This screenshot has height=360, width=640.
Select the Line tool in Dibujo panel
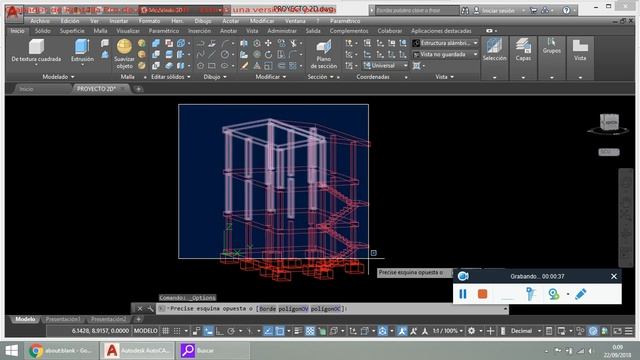coord(212,54)
